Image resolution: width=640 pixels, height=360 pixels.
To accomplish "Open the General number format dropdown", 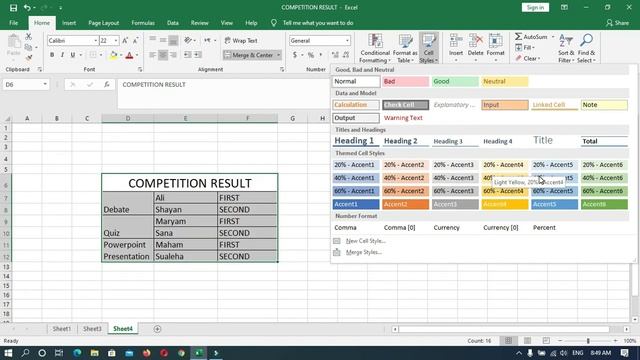I will coord(347,40).
